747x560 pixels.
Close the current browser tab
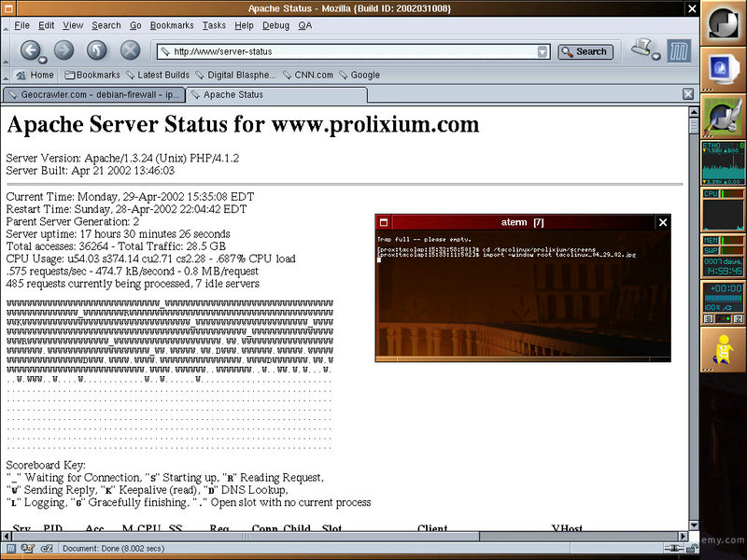tap(688, 94)
